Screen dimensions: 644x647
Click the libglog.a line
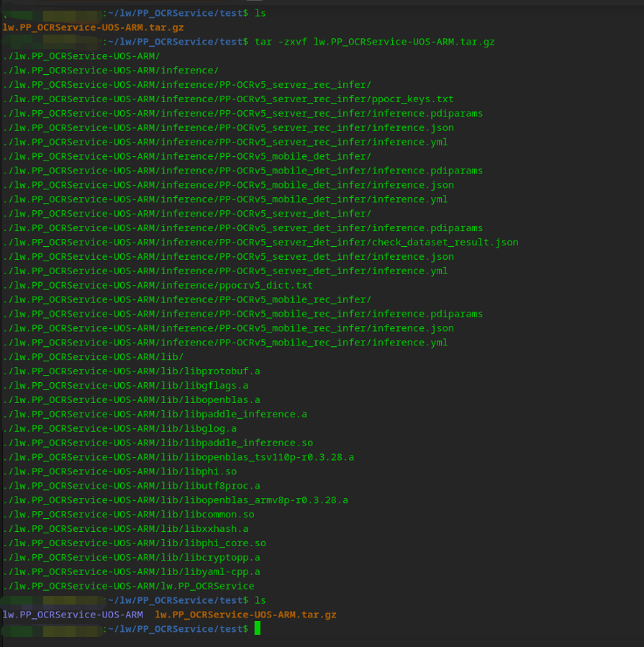[119, 428]
